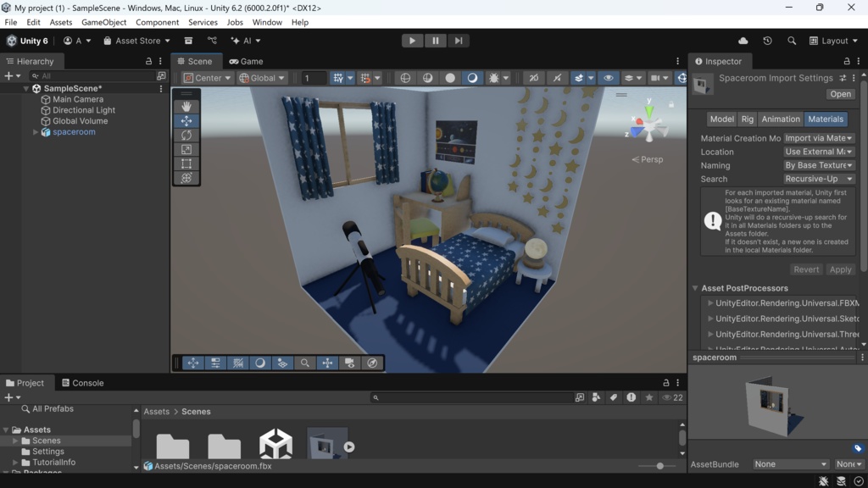Switch to the Animation import tab
This screenshot has width=868, height=488.
click(781, 119)
